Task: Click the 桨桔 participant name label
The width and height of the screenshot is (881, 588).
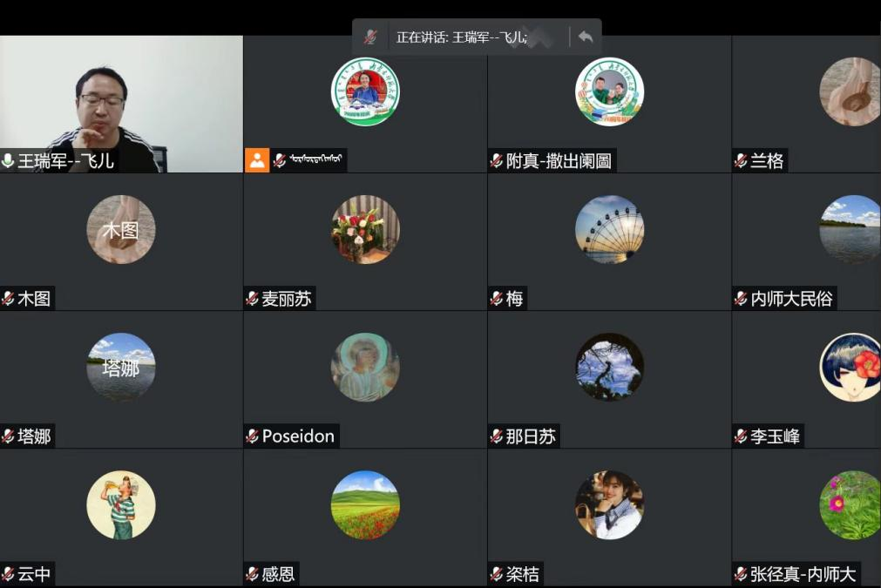Action: pyautogui.click(x=523, y=574)
